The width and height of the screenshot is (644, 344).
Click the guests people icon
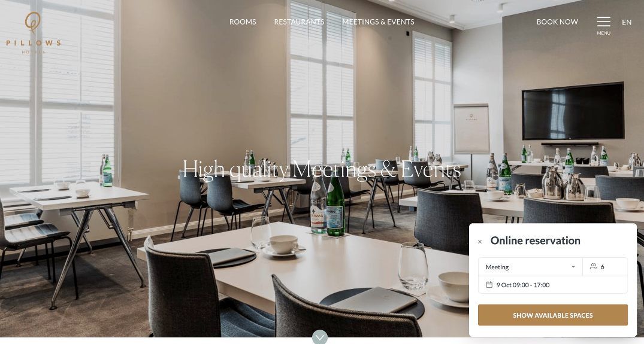click(x=593, y=266)
